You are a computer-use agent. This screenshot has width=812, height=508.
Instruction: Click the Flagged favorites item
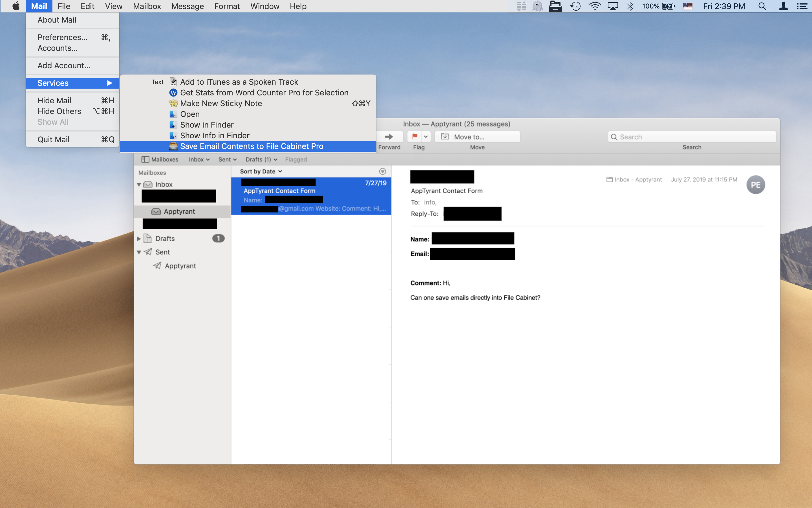pyautogui.click(x=296, y=159)
